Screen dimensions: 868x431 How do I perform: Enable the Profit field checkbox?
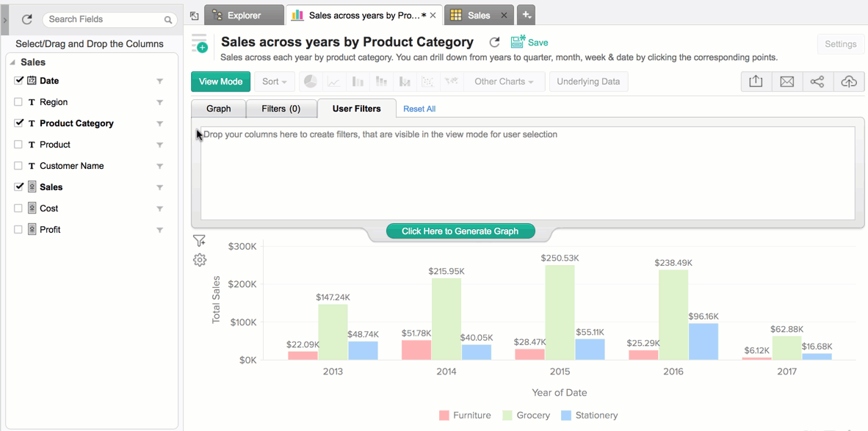[x=19, y=230]
